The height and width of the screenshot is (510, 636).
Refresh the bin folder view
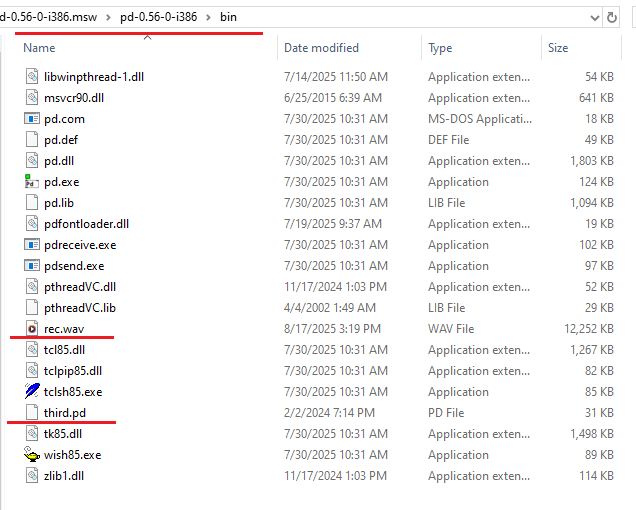pyautogui.click(x=612, y=17)
